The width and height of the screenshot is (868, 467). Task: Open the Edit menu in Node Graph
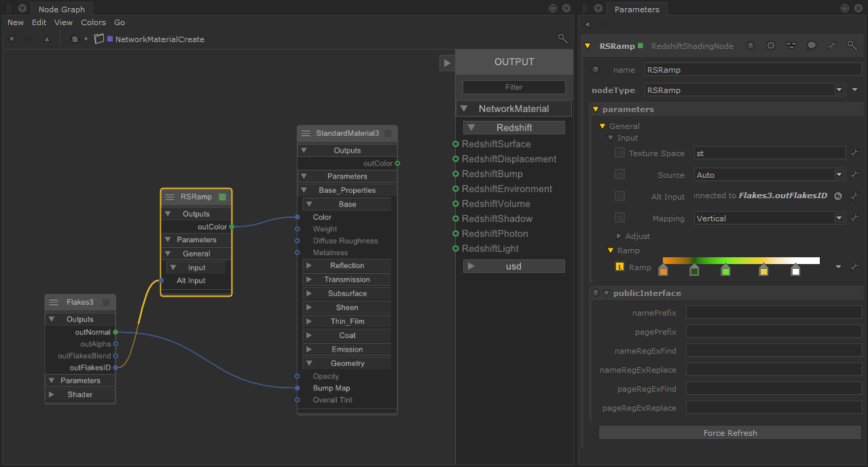pyautogui.click(x=39, y=22)
